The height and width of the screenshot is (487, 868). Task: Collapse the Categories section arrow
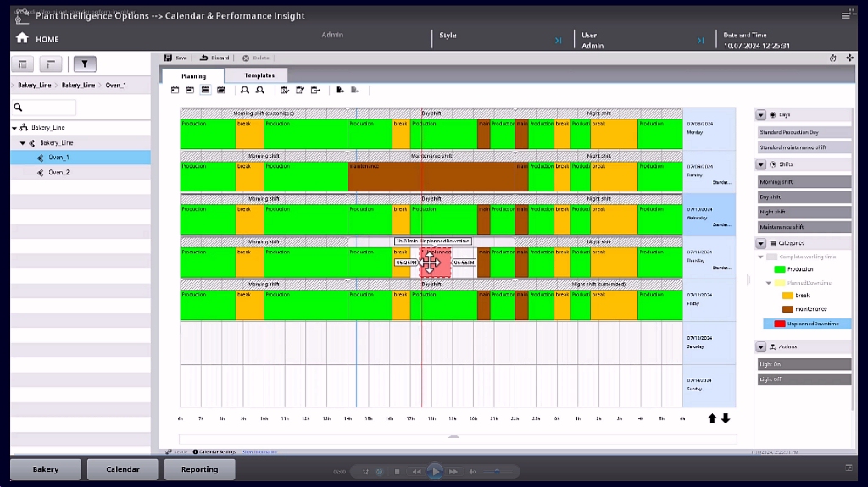click(x=760, y=244)
